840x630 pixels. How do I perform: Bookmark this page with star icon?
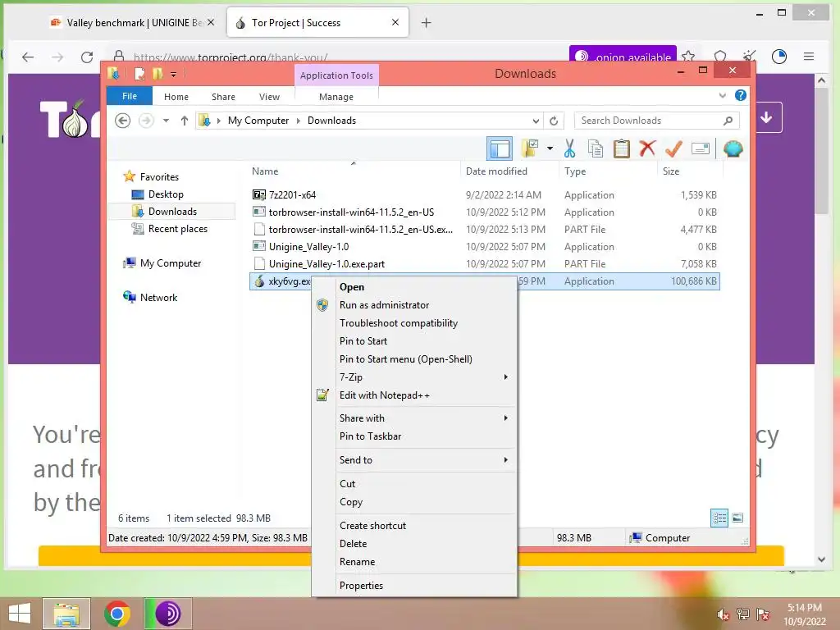(x=688, y=57)
